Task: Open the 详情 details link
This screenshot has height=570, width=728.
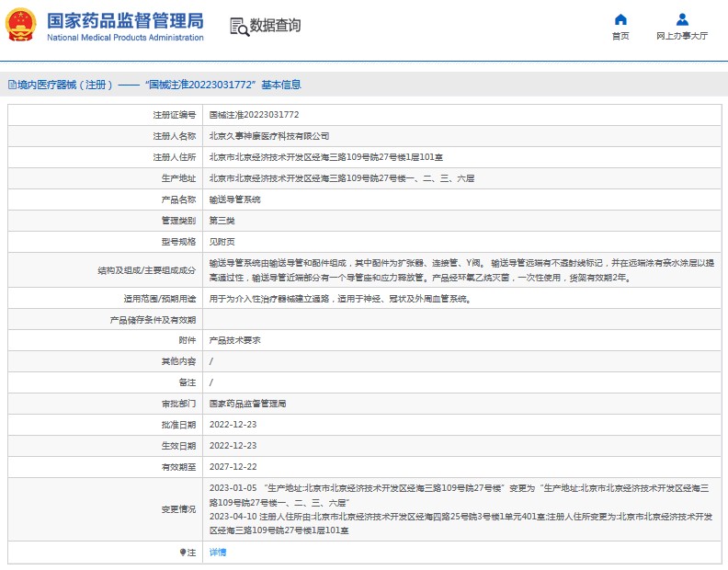Action: point(218,553)
